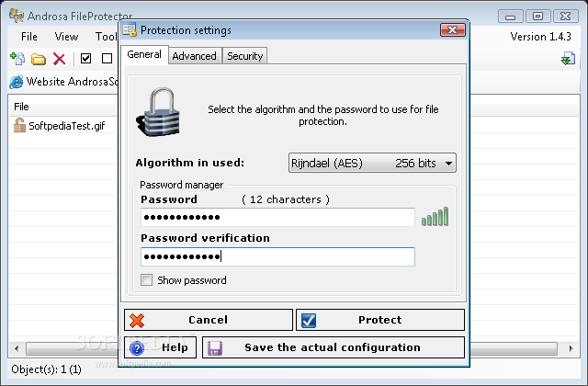Click the Protection settings dialog title icon

pos(130,30)
